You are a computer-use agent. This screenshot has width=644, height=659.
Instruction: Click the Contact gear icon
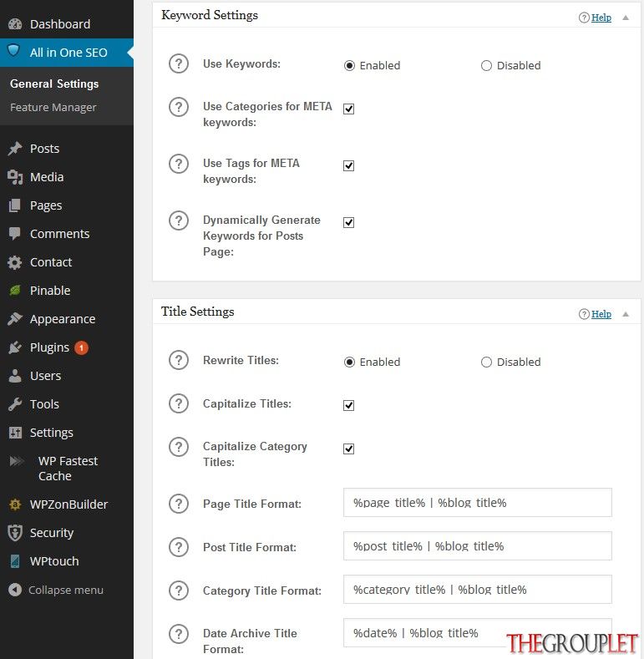15,262
